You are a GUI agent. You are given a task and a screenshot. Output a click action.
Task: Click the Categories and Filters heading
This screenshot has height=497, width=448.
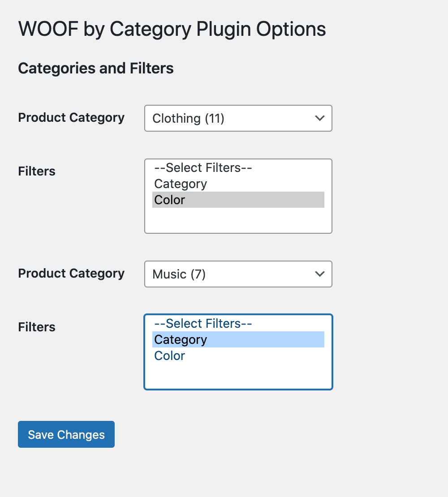click(x=95, y=68)
